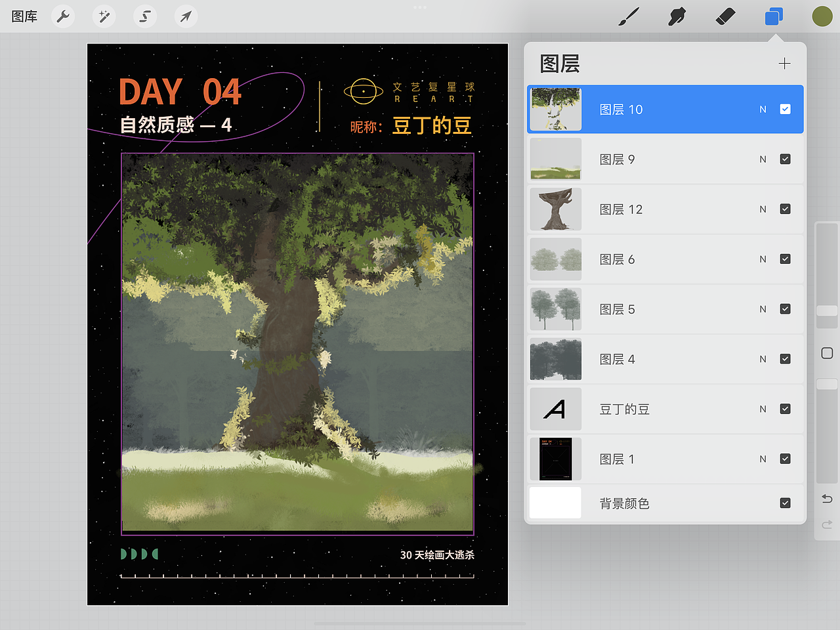This screenshot has height=630, width=840.
Task: Toggle visibility of 图层 1
Action: [x=785, y=458]
